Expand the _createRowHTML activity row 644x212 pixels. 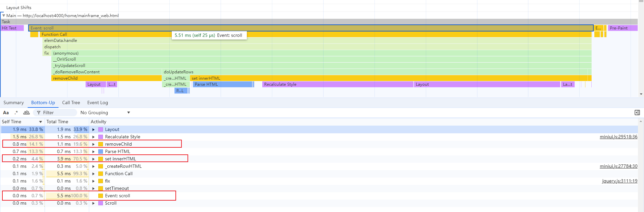pos(94,166)
